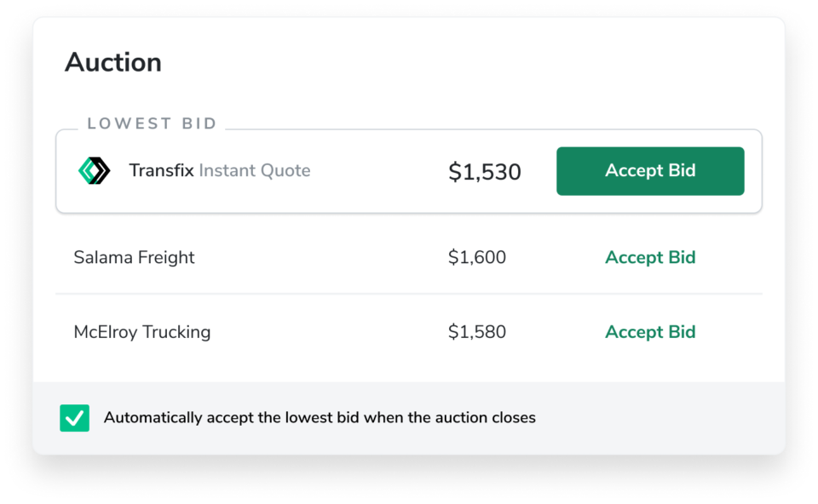Click the Transfix logo icon
Image resolution: width=818 pixels, height=504 pixels.
coord(94,171)
